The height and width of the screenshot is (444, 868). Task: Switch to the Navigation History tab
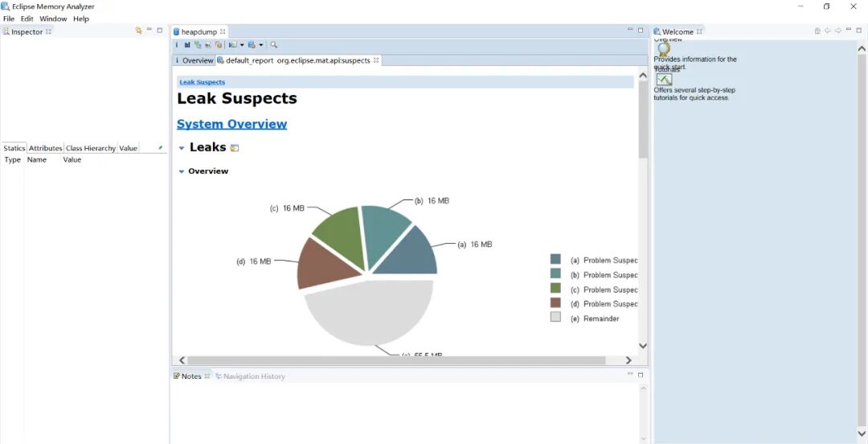click(x=250, y=376)
